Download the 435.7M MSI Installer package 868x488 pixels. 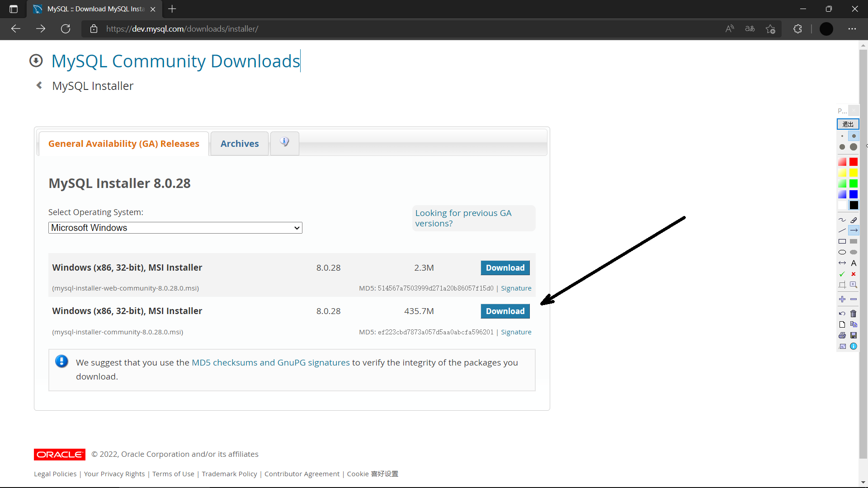pos(505,311)
